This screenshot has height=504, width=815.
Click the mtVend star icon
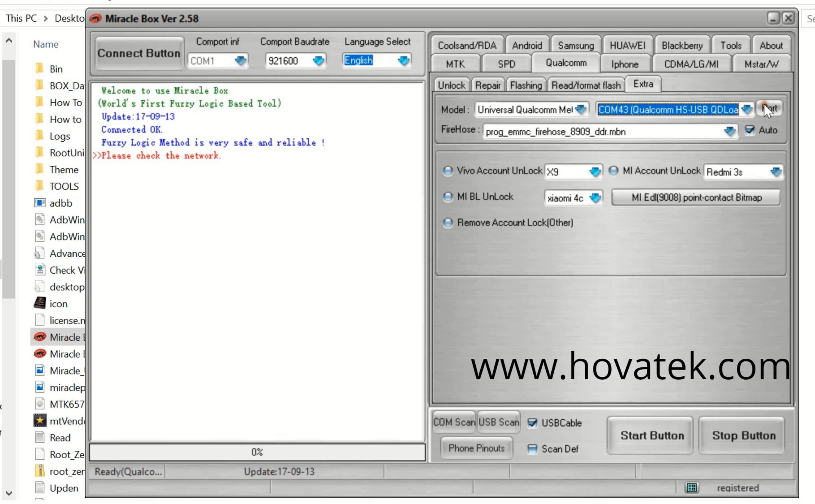[x=40, y=421]
